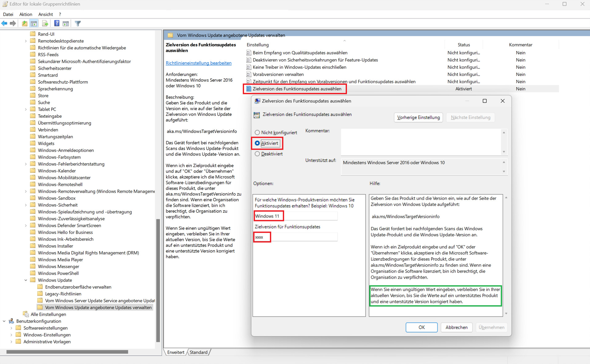Choose the Deaktiviert radio option
590x364 pixels.
(257, 154)
